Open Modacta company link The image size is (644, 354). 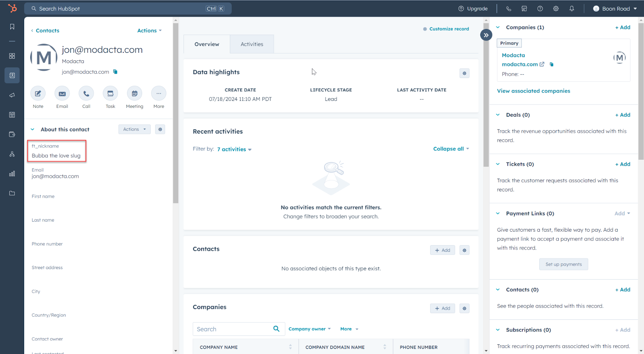tap(513, 56)
